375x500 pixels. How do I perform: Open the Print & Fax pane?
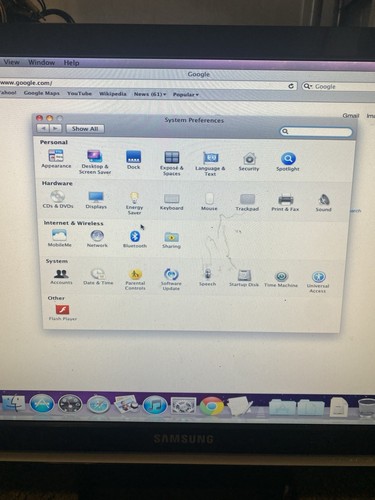coord(285,203)
